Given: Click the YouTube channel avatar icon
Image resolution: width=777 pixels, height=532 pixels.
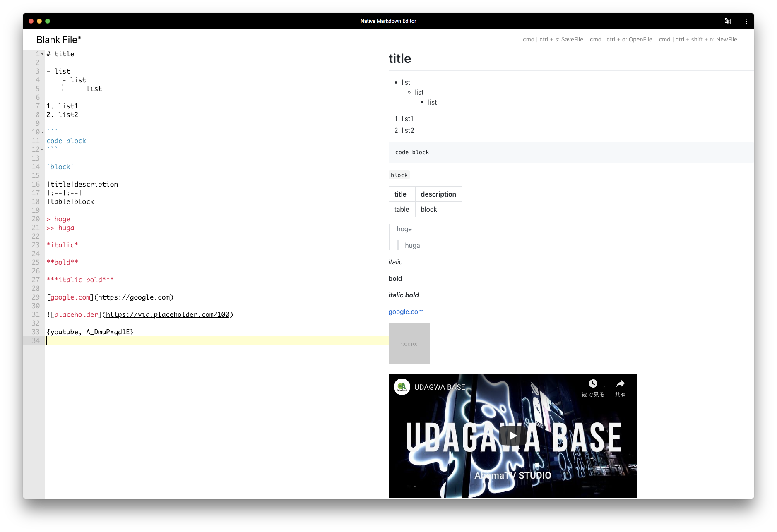Looking at the screenshot, I should (x=402, y=387).
